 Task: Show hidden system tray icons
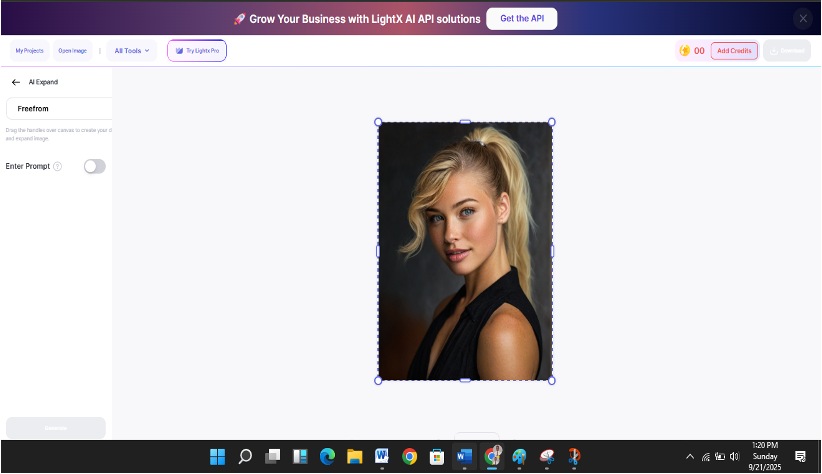689,457
